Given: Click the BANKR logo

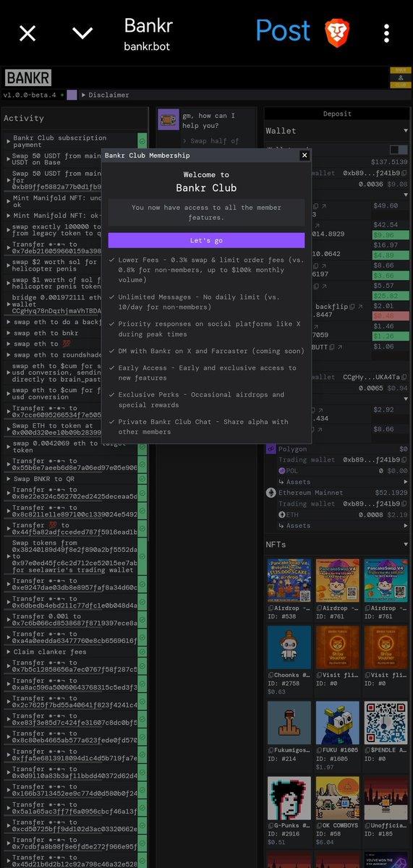Looking at the screenshot, I should (28, 78).
